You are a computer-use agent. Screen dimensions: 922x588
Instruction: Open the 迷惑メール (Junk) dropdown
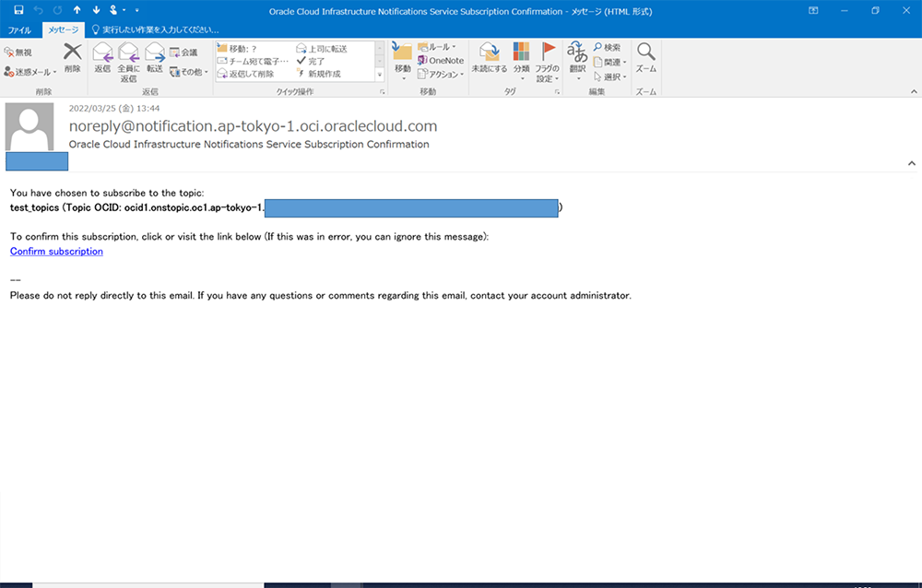(x=30, y=72)
